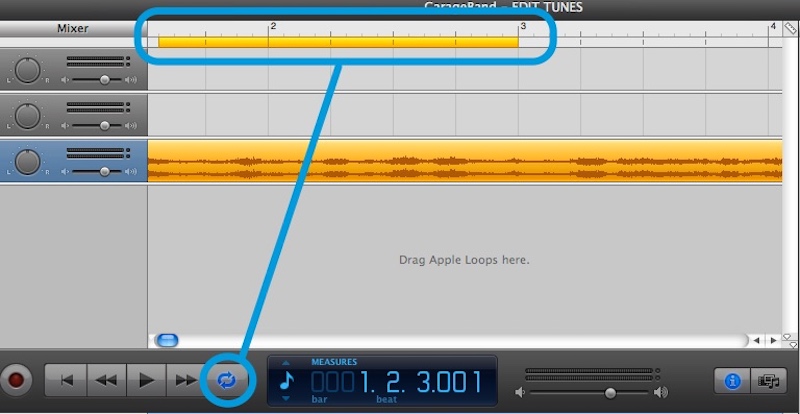Viewport: 800px width, 414px height.
Task: Click measure 3 on the timeline ruler
Action: (523, 26)
